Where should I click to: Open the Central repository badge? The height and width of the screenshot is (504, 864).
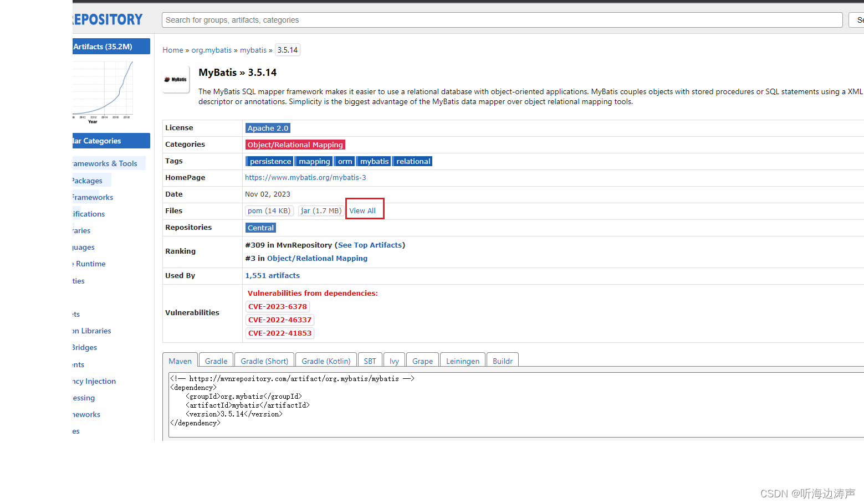pos(260,228)
